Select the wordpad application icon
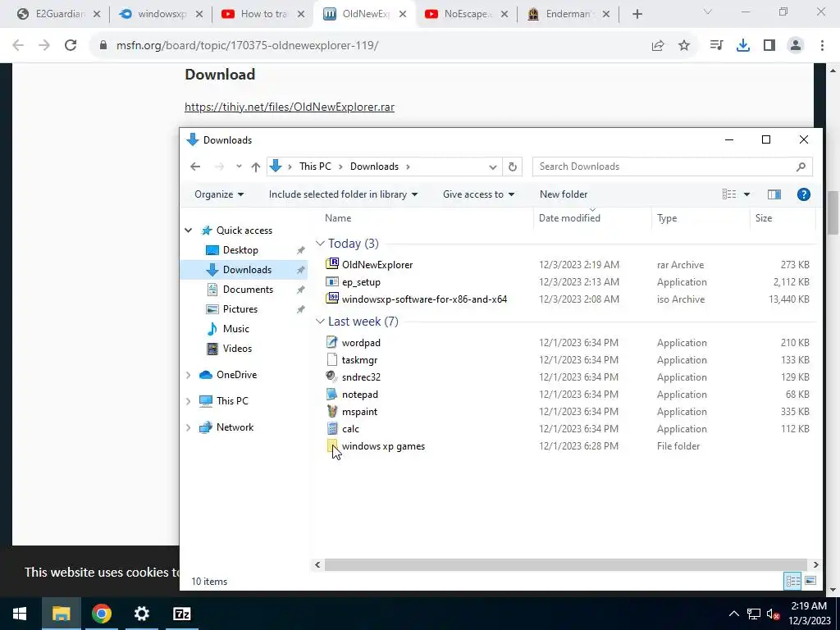 (x=332, y=342)
